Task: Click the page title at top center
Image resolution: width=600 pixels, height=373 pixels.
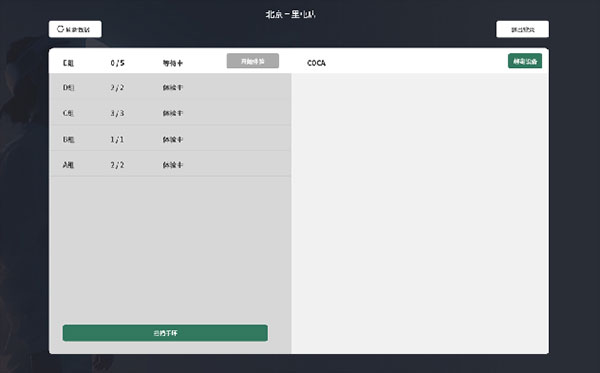Action: pyautogui.click(x=291, y=15)
